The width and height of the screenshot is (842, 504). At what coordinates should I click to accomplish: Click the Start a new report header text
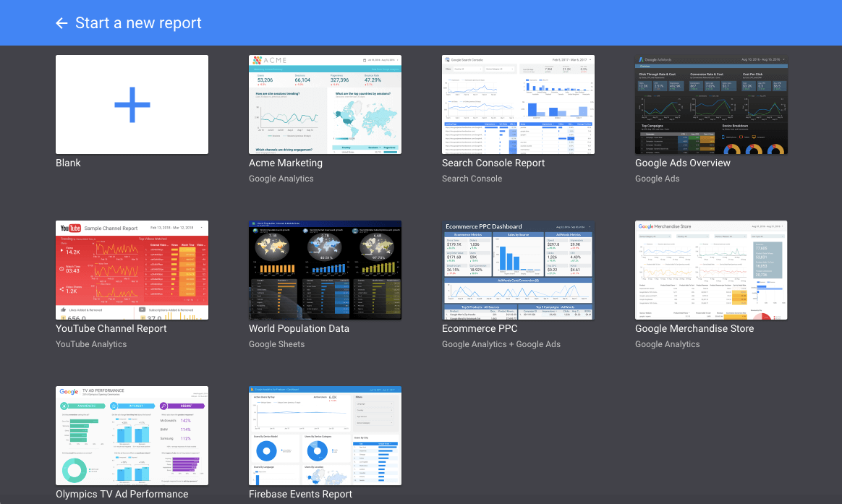pos(138,22)
